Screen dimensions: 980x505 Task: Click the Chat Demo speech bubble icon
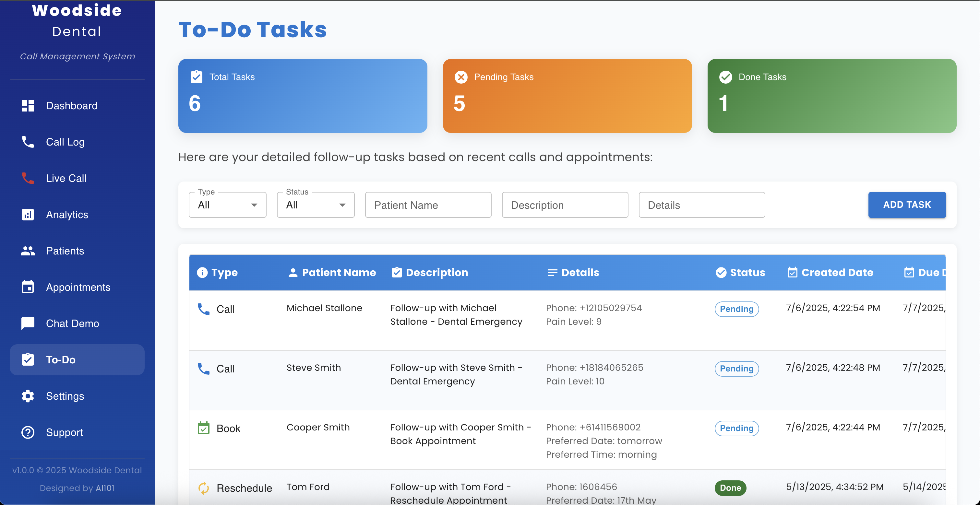28,323
